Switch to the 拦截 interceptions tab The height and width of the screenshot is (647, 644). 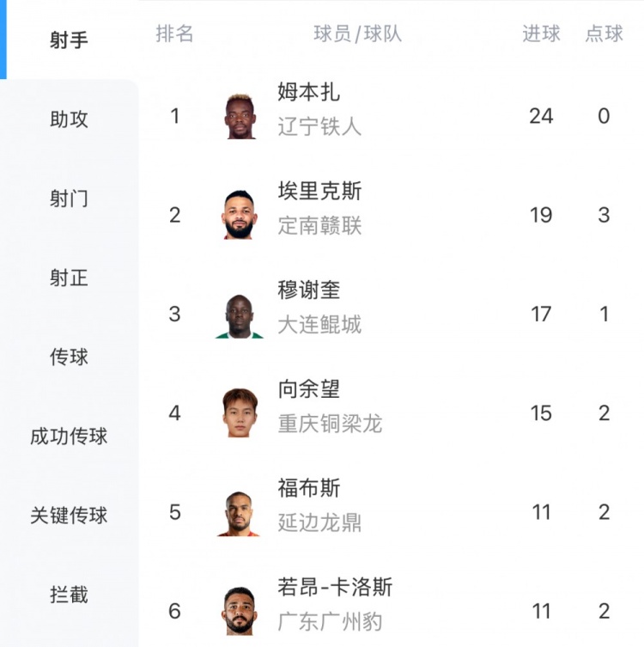(69, 595)
